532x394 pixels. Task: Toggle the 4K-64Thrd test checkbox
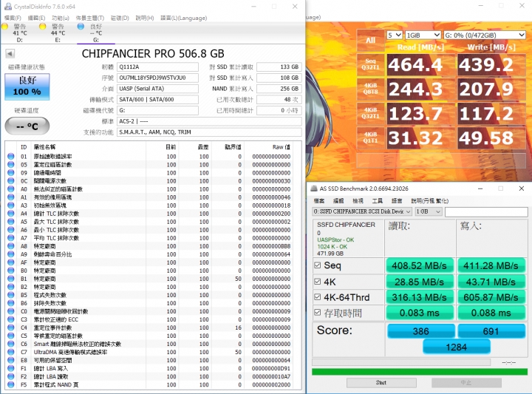coord(318,297)
